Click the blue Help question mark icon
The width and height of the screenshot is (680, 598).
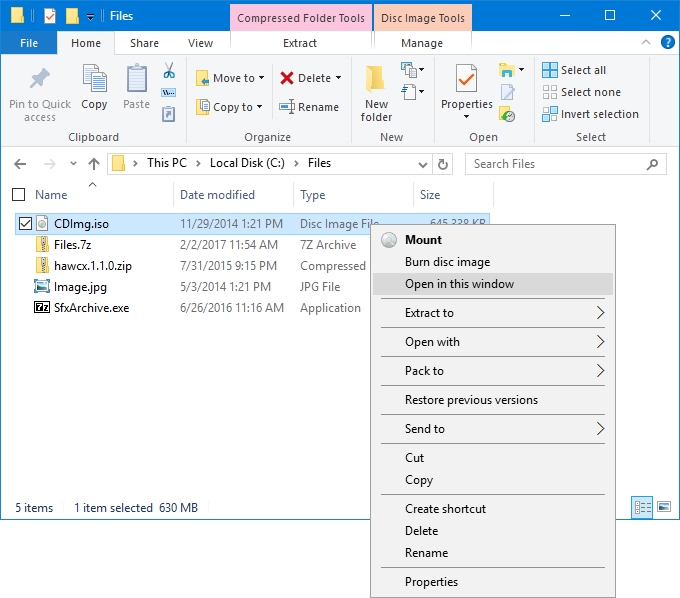(x=667, y=42)
